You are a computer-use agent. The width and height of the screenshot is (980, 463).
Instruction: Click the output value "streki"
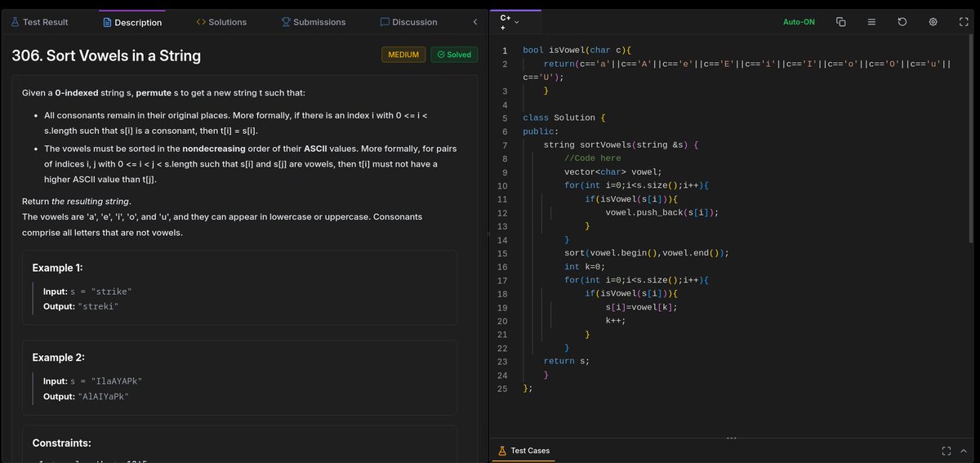point(99,306)
